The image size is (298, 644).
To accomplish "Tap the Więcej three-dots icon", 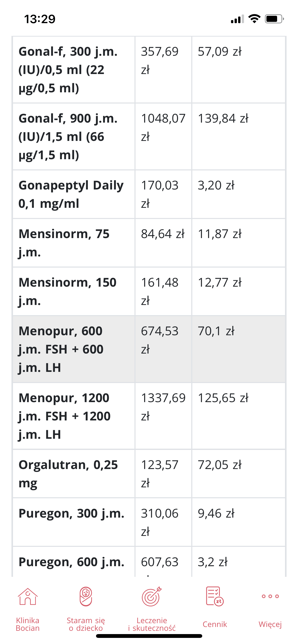I will pyautogui.click(x=270, y=596).
